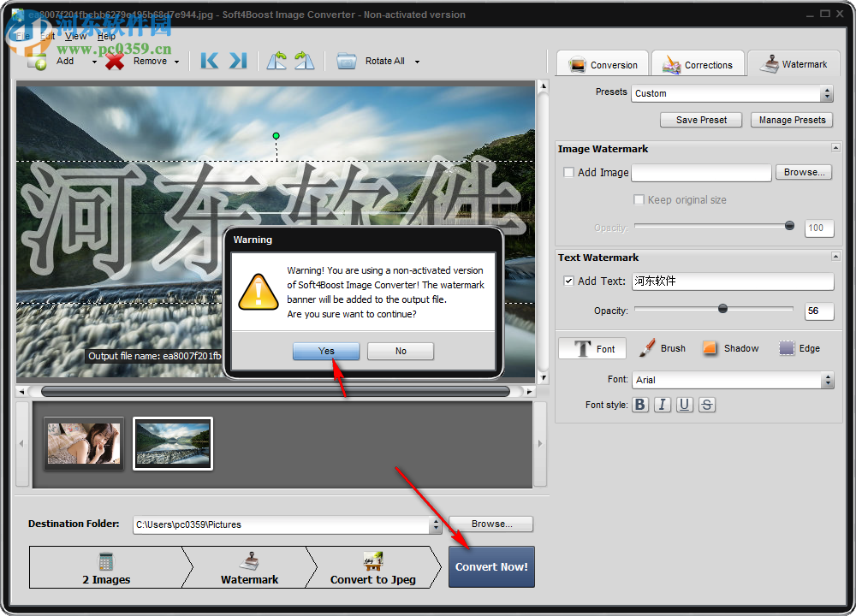Uncheck the Add Text watermark option
The width and height of the screenshot is (856, 616).
click(x=568, y=281)
